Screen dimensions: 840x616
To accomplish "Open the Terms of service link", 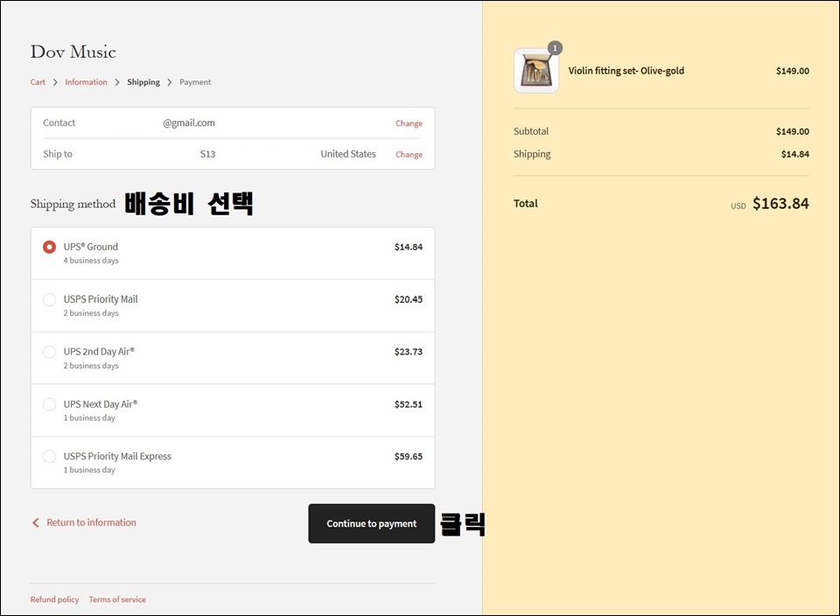I will [117, 599].
